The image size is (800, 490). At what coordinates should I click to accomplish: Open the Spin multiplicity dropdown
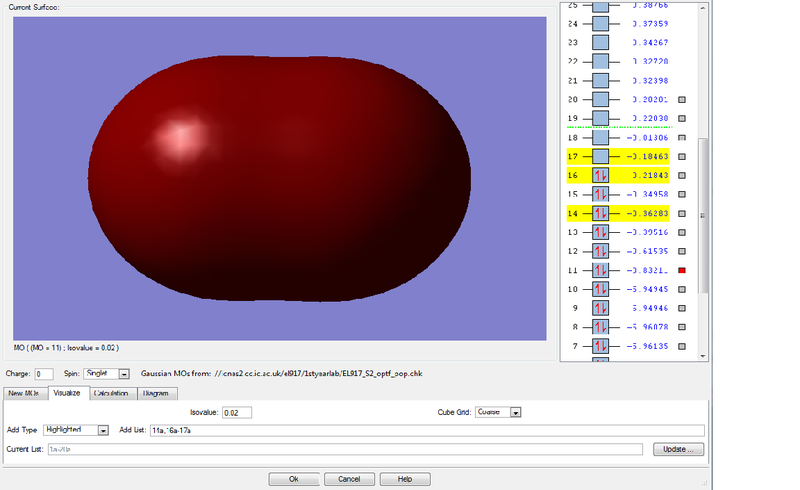[x=124, y=374]
